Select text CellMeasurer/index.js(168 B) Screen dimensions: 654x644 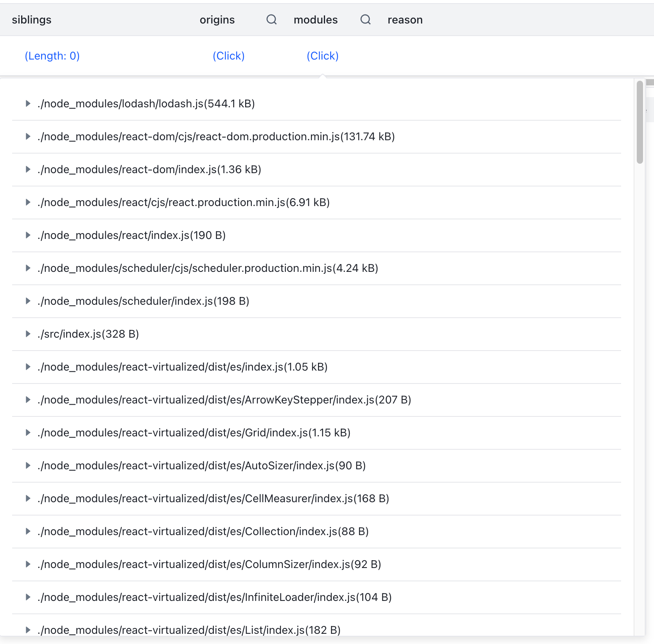click(x=317, y=498)
